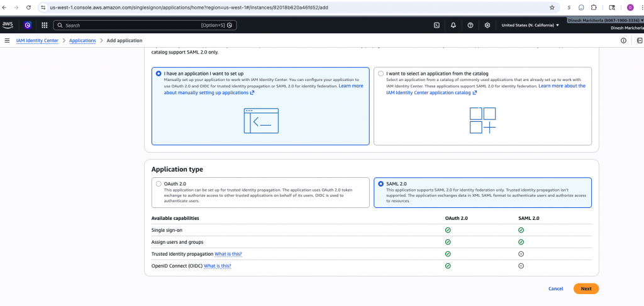Open the help question mark menu
644x306 pixels.
click(470, 25)
